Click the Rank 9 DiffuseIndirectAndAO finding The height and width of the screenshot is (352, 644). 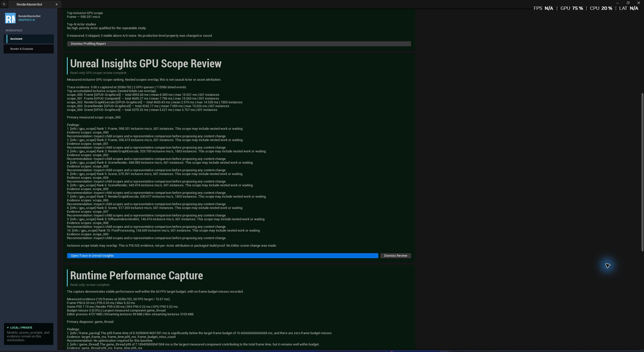coord(166,219)
